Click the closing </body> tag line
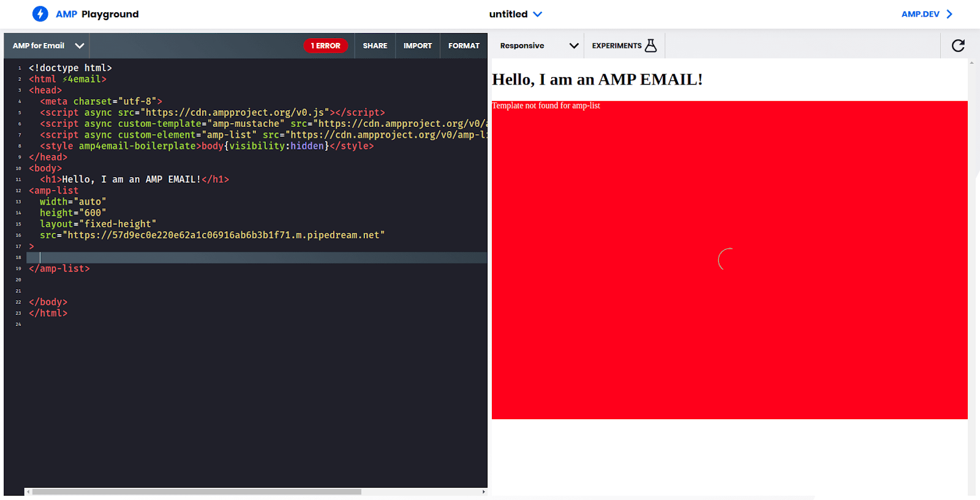Screen dimensions: 980x500 48,302
